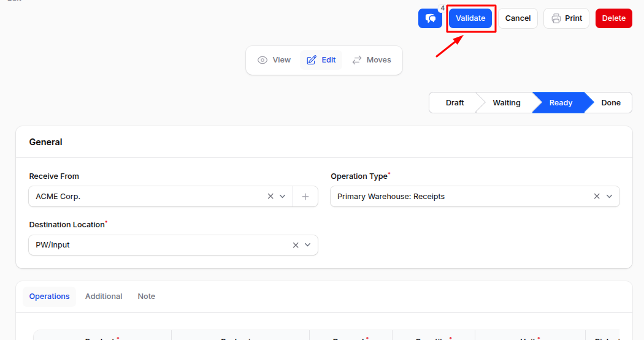
Task: Select the Draft status stage
Action: 454,102
